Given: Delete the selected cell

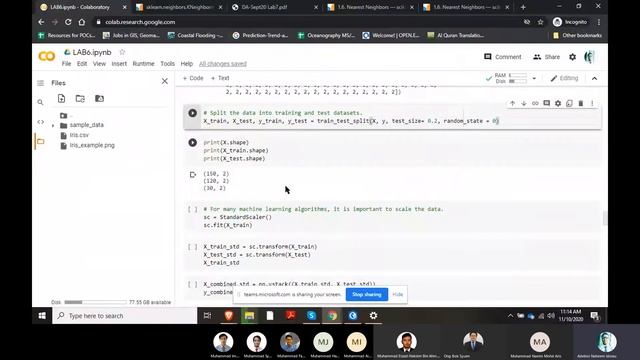Looking at the screenshot, I should click(x=581, y=103).
